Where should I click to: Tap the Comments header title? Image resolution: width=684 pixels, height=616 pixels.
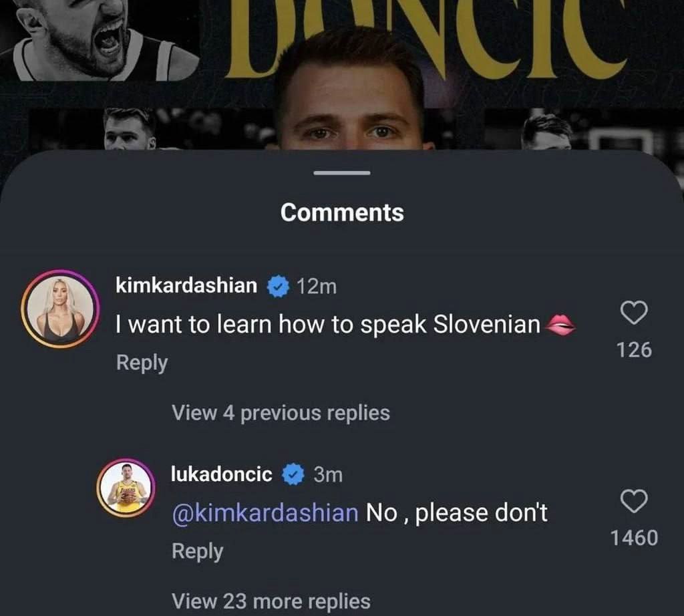342,212
